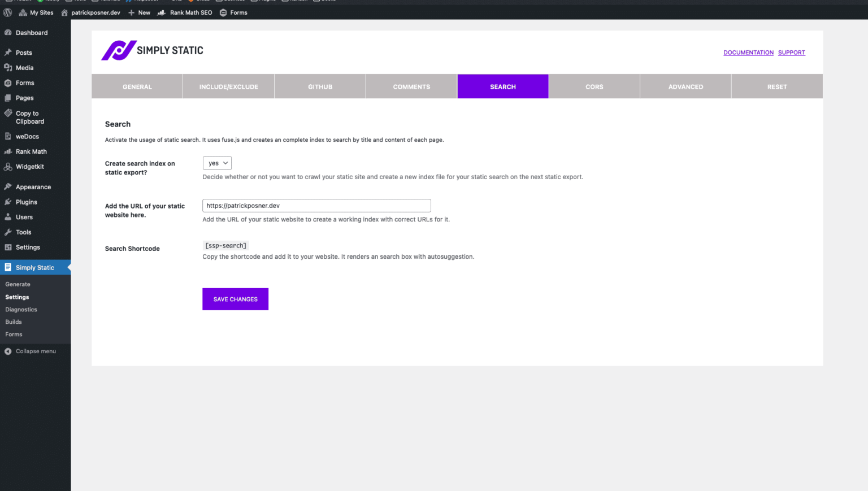Open the Advanced settings tab
The height and width of the screenshot is (491, 868).
click(x=685, y=86)
